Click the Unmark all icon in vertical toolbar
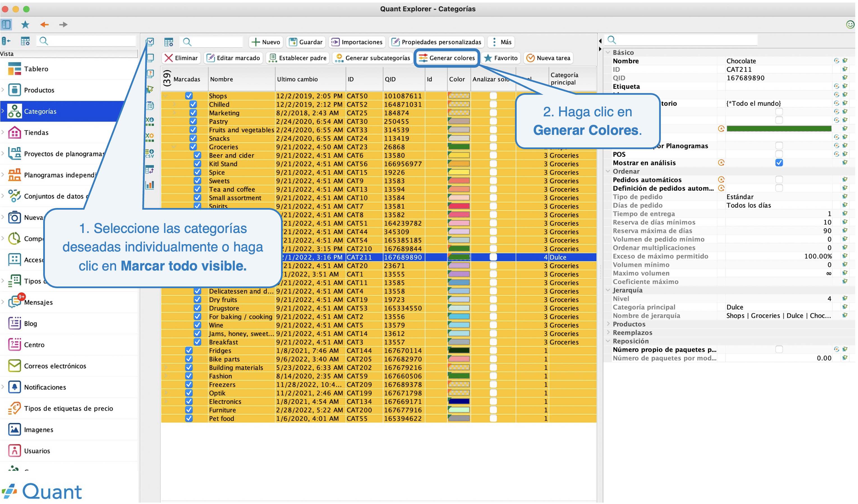 150,57
